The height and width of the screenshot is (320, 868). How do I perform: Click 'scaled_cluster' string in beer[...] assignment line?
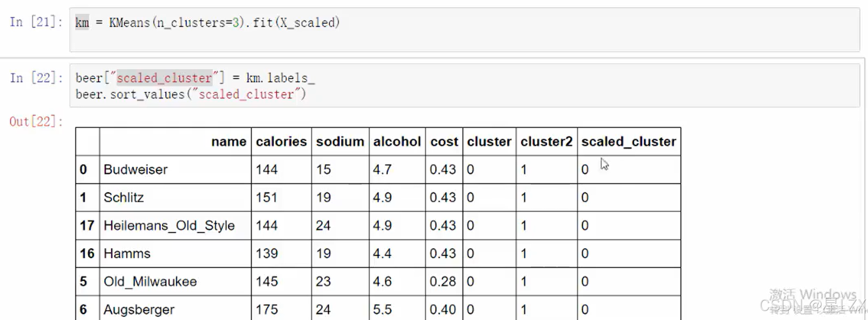(164, 78)
